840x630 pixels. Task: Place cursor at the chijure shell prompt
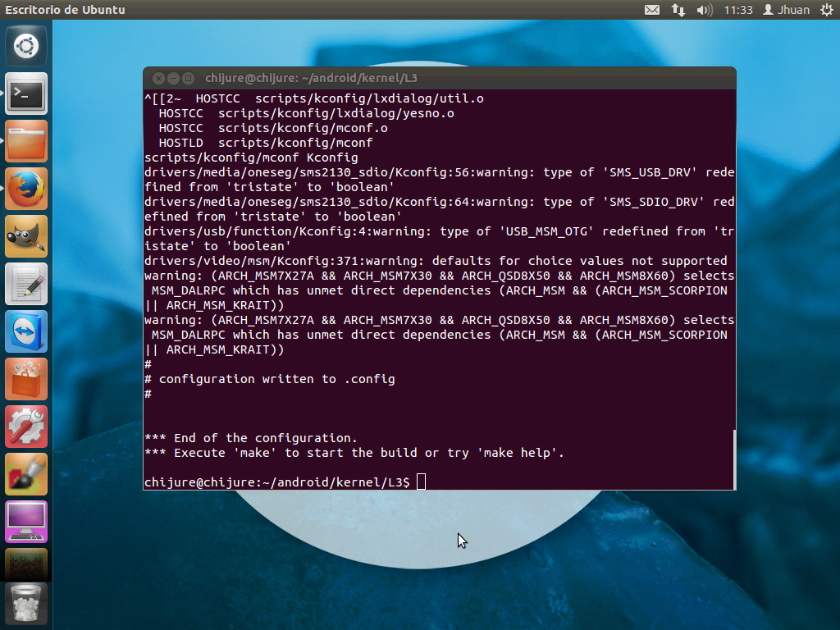(x=421, y=482)
